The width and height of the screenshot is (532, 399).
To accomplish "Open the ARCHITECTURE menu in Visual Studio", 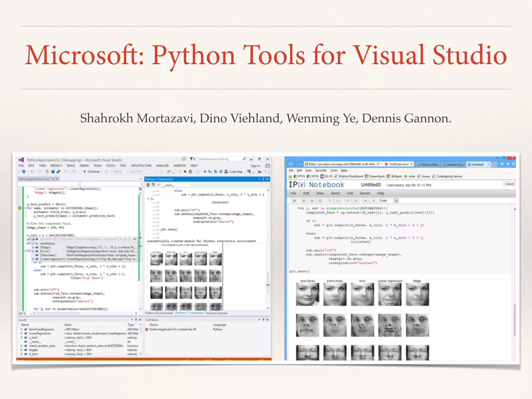I will pyautogui.click(x=141, y=165).
